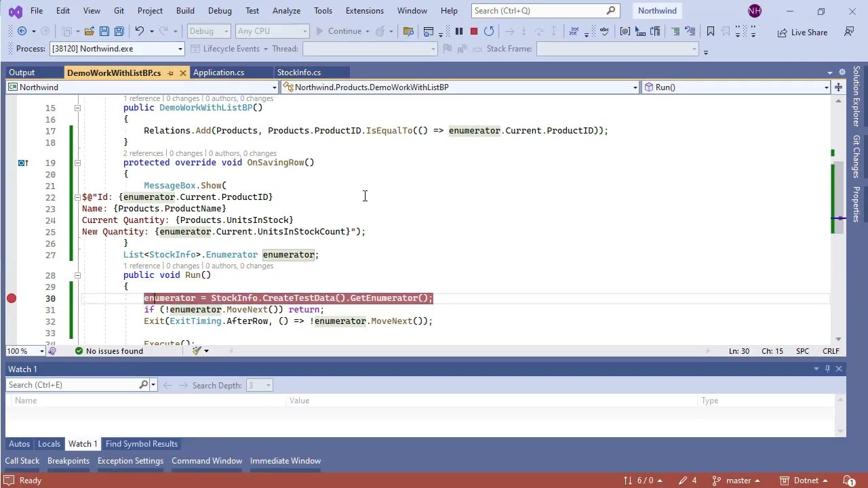Collapse the constructor at line 15

[77, 108]
